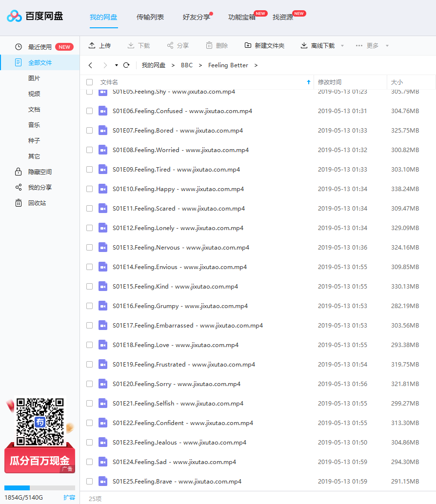The width and height of the screenshot is (436, 504).
Task: Toggle the select-all checkbox in header
Action: tap(89, 82)
